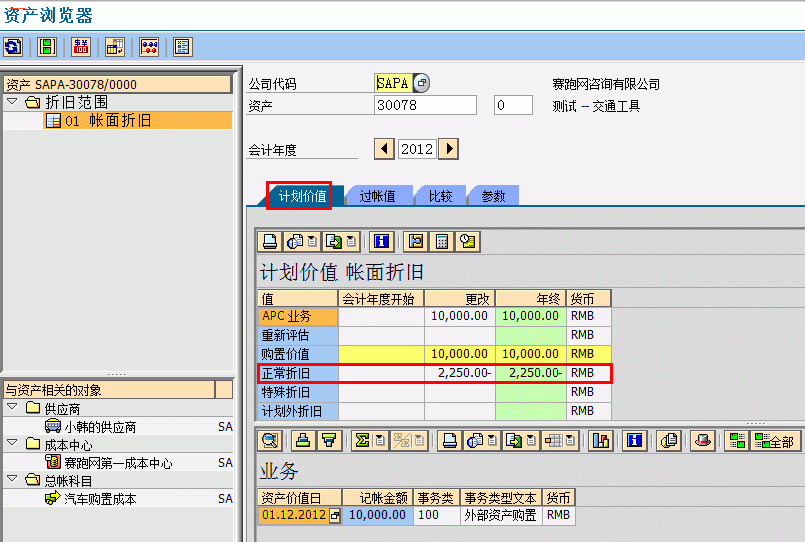Click the table-with-return-arrow icon in top toolbar

coord(115,47)
